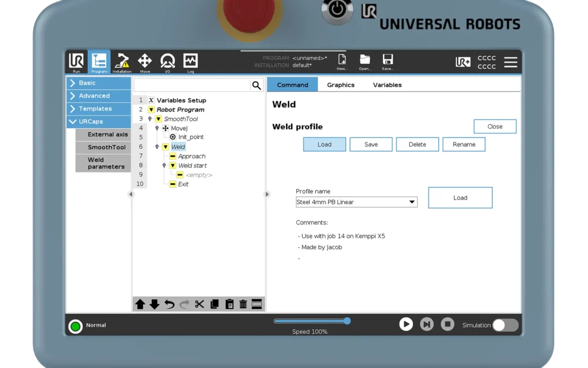Open the Log screen icon
This screenshot has width=588, height=368.
(191, 62)
